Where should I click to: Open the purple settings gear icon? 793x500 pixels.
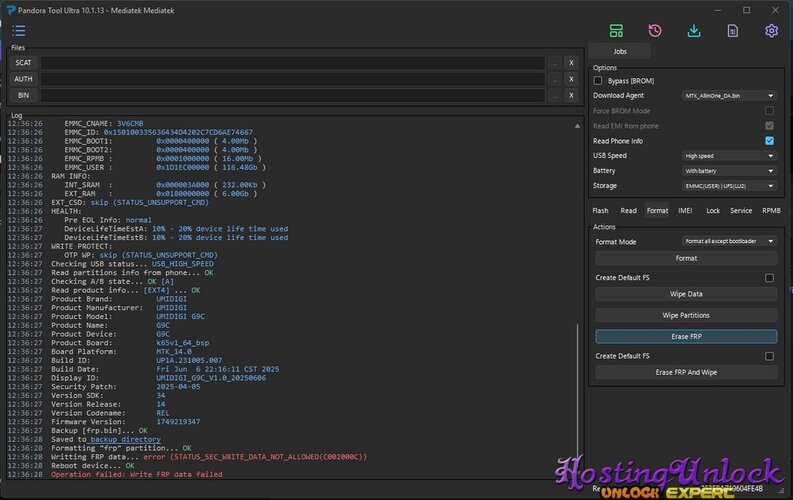771,31
